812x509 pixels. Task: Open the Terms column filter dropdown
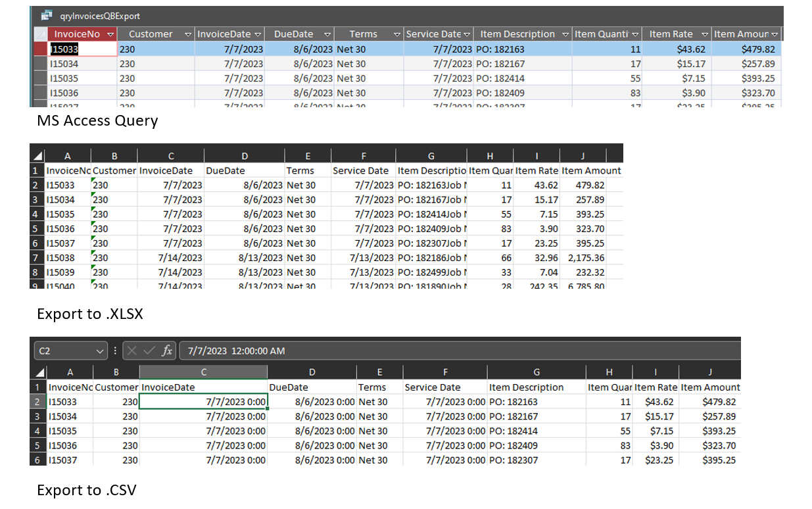(397, 34)
